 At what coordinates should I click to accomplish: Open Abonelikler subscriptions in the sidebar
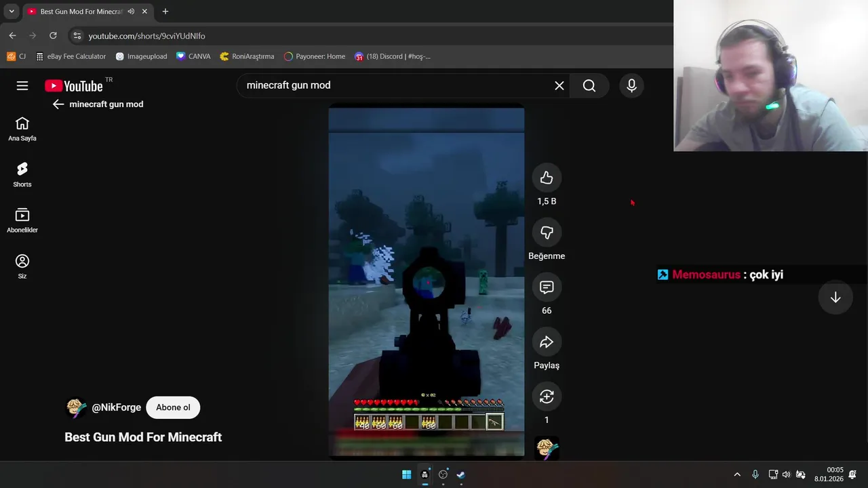[22, 221]
